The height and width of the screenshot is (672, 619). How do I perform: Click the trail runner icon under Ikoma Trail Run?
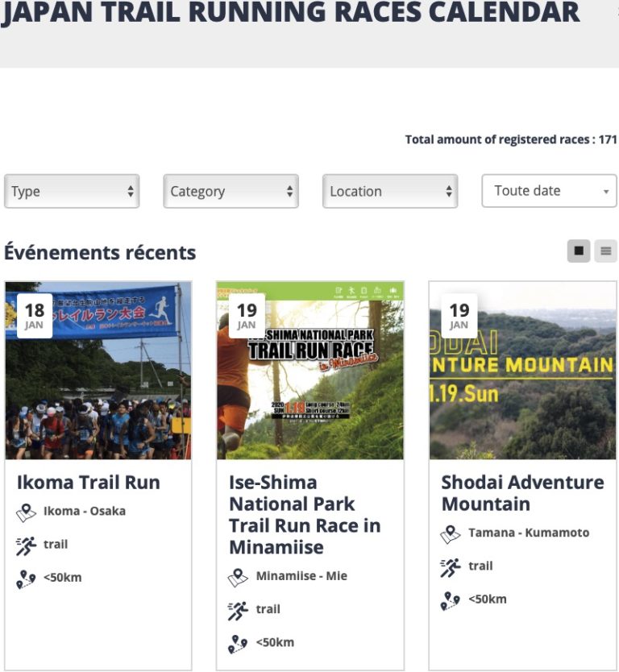[x=24, y=544]
